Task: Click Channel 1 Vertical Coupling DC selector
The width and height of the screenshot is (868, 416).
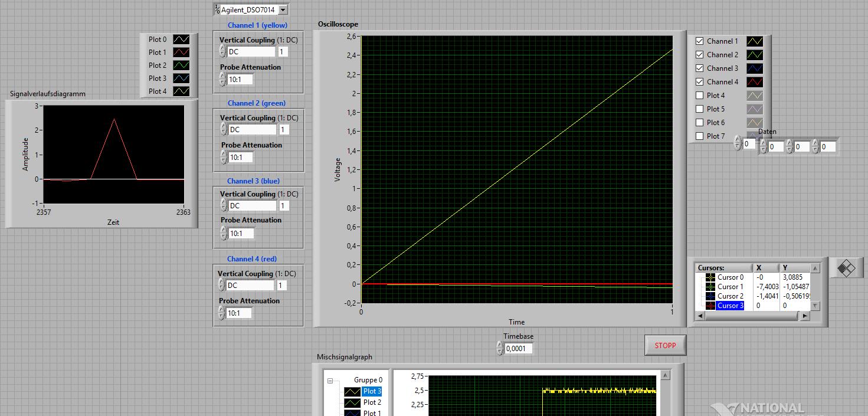Action: click(251, 52)
